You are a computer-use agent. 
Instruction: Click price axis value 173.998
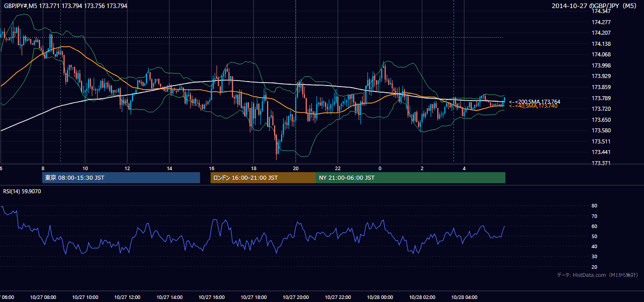pyautogui.click(x=601, y=65)
